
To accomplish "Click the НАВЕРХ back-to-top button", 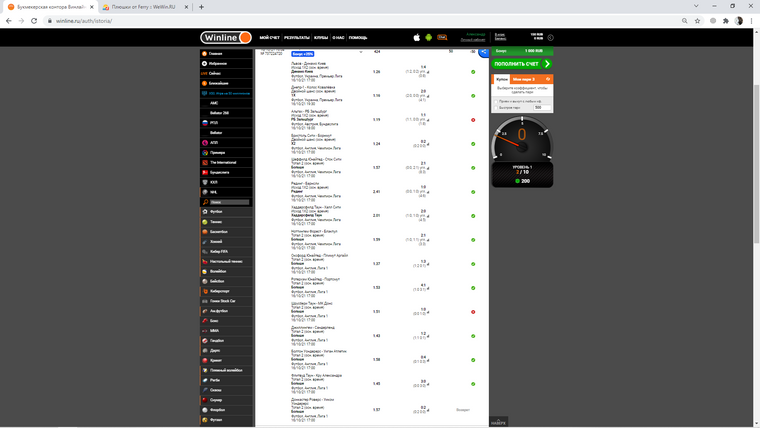I will (x=498, y=422).
